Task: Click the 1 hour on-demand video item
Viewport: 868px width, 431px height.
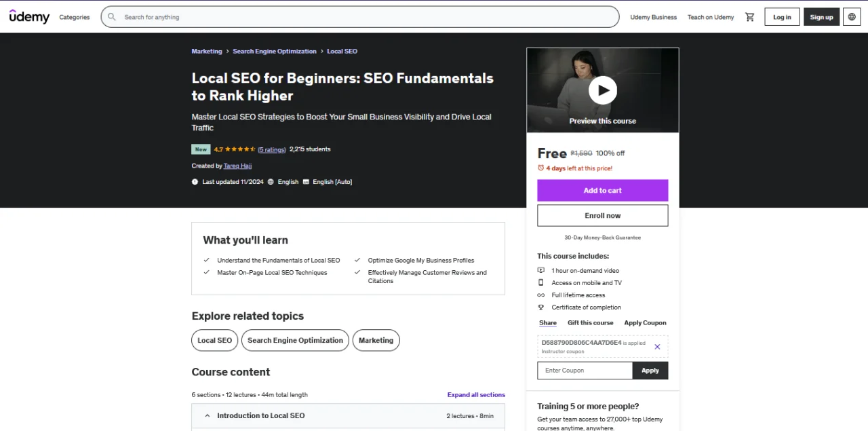Action: tap(585, 271)
